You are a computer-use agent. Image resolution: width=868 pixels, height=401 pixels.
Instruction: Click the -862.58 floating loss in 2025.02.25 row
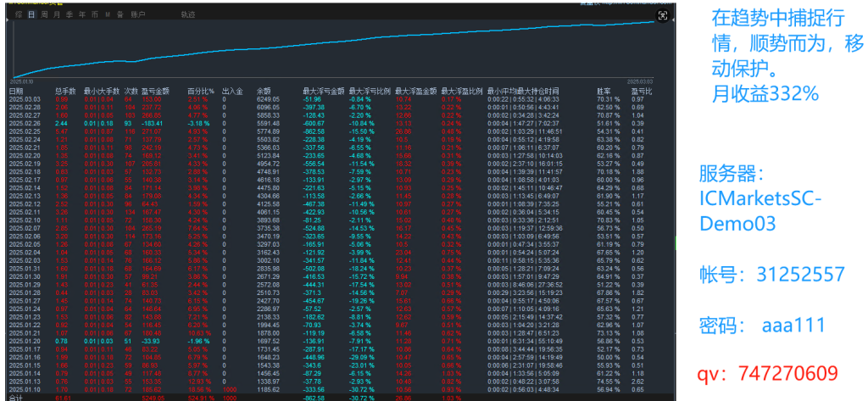[x=314, y=131]
